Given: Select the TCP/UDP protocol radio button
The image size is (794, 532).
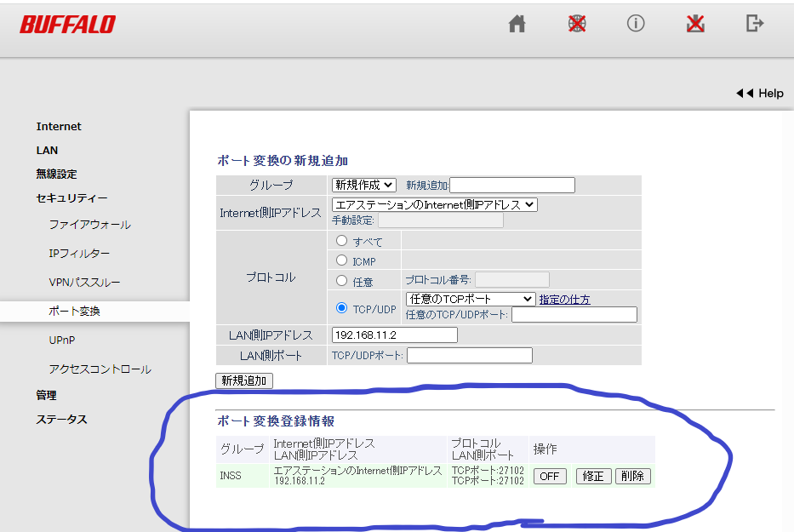Looking at the screenshot, I should coord(342,308).
